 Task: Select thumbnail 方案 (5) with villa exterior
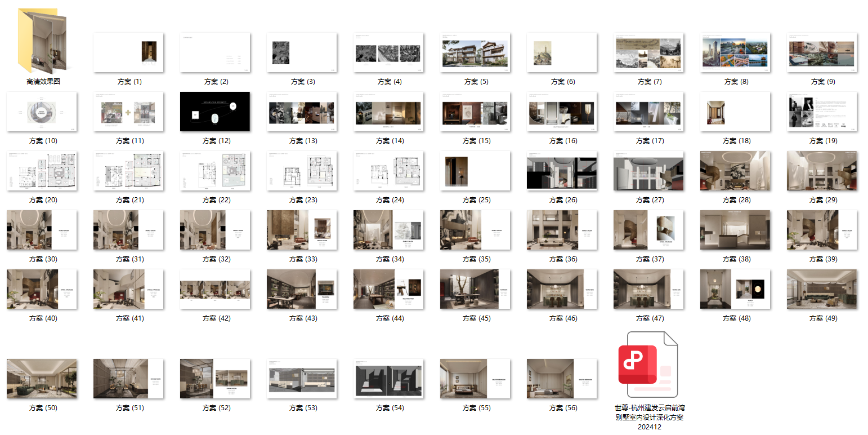click(x=475, y=52)
